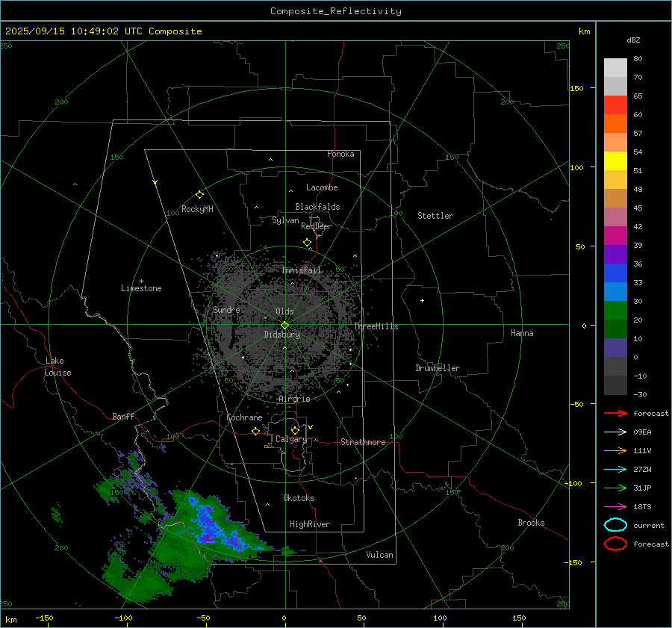
Task: Click the yellow diamond marker above Calgary label
Action: tap(295, 430)
